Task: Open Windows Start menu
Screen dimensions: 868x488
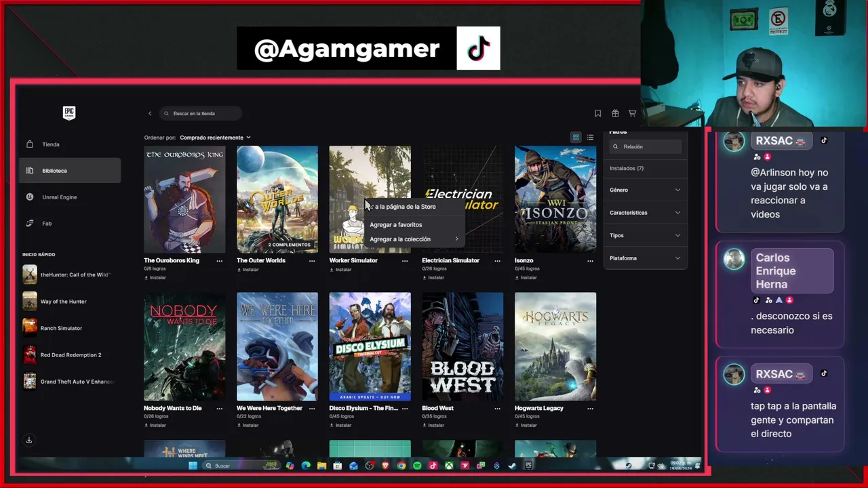Action: (193, 466)
